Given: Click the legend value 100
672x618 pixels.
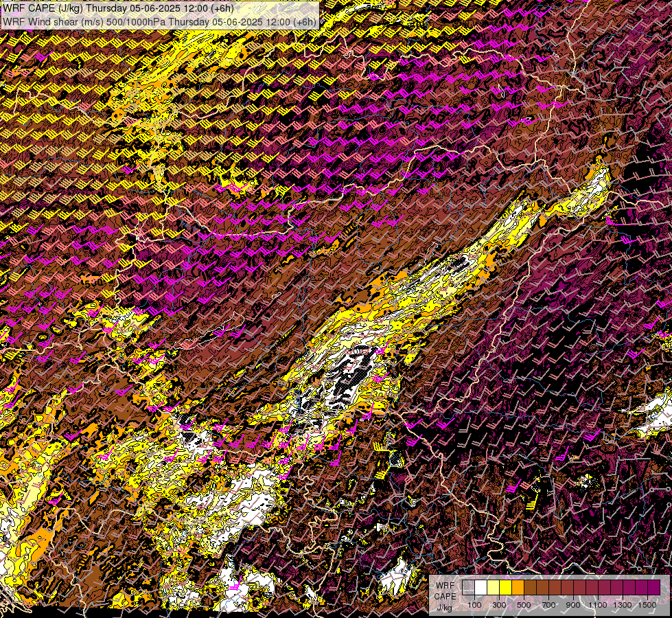Looking at the screenshot, I should point(475,605).
